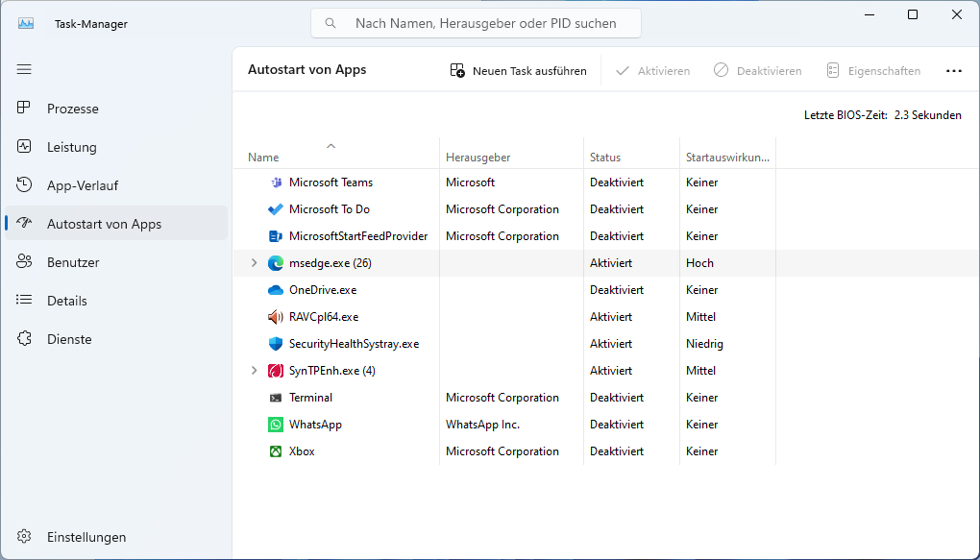
Task: Click the MicrosoftStartFeedProvider icon
Action: pyautogui.click(x=276, y=236)
